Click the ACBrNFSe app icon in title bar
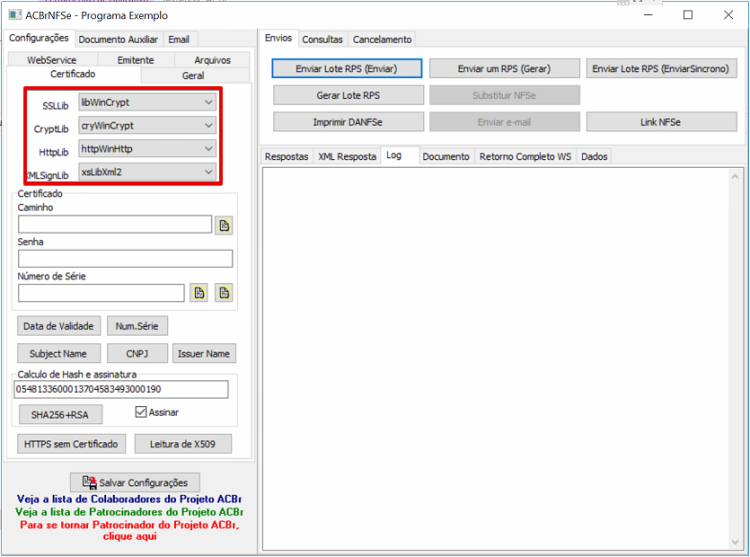 click(x=15, y=15)
